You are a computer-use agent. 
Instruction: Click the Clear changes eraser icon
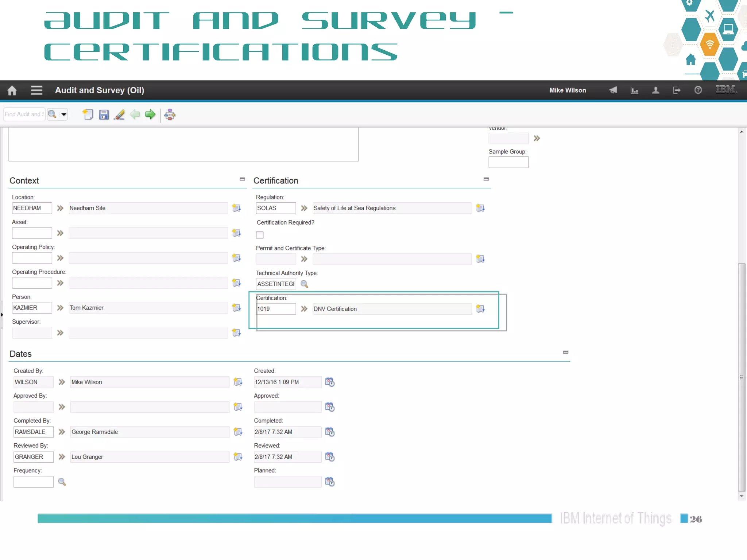coord(120,114)
